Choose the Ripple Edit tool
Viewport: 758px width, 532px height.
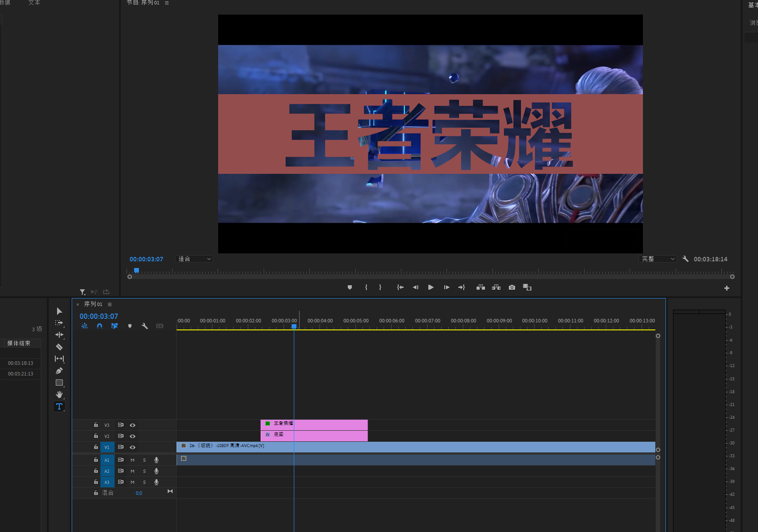click(x=59, y=335)
